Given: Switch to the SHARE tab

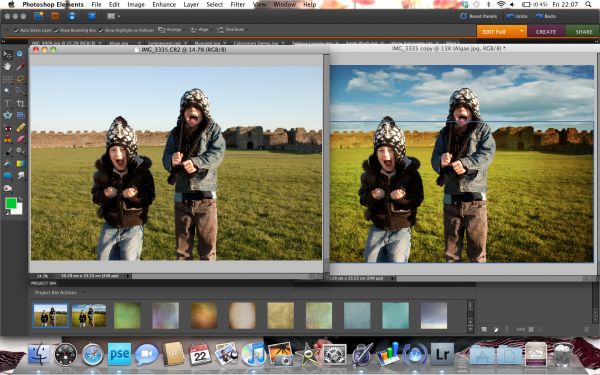Looking at the screenshot, I should click(x=583, y=32).
